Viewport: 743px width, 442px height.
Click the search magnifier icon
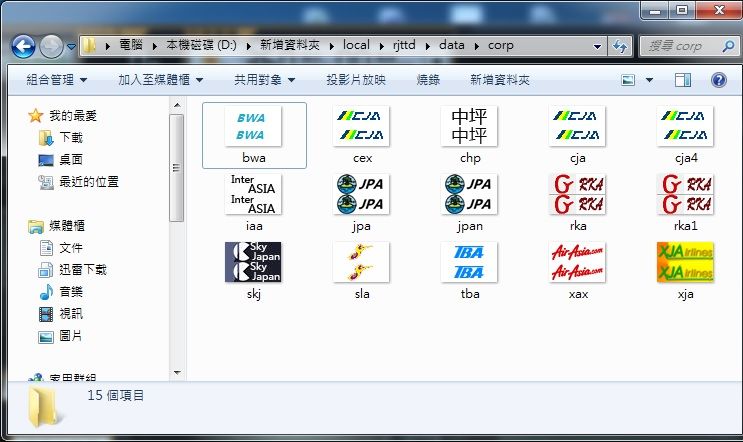click(728, 46)
